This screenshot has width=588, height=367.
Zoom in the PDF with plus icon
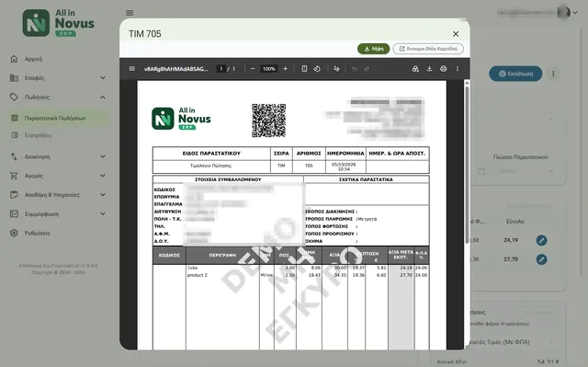pos(286,69)
